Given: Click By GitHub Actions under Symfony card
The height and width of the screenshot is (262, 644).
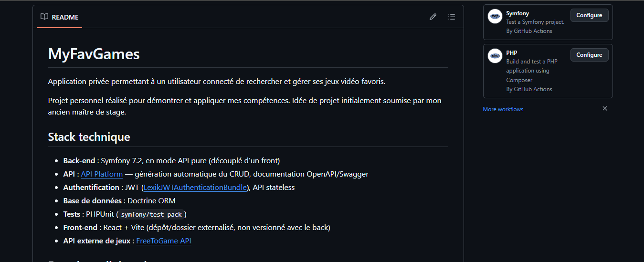Looking at the screenshot, I should (x=529, y=31).
